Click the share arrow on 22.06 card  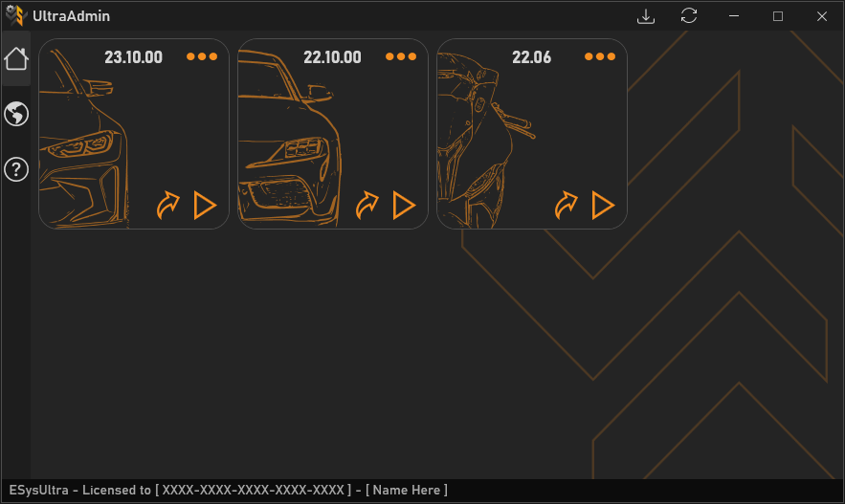click(566, 206)
